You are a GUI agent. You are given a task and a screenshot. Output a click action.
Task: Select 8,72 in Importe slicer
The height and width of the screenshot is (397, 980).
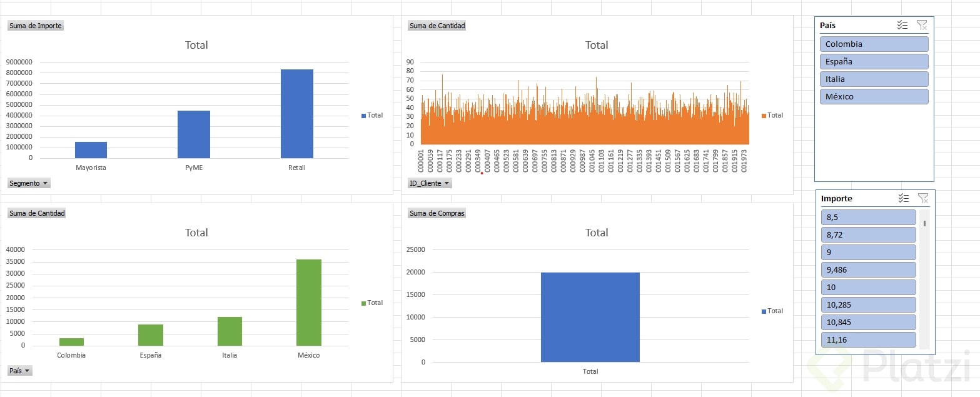pos(868,234)
